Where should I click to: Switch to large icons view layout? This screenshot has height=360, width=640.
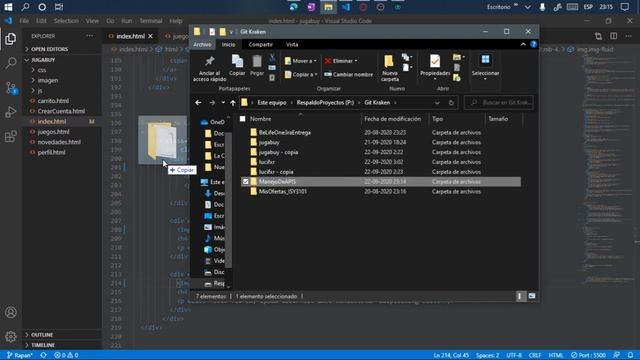tap(532, 296)
